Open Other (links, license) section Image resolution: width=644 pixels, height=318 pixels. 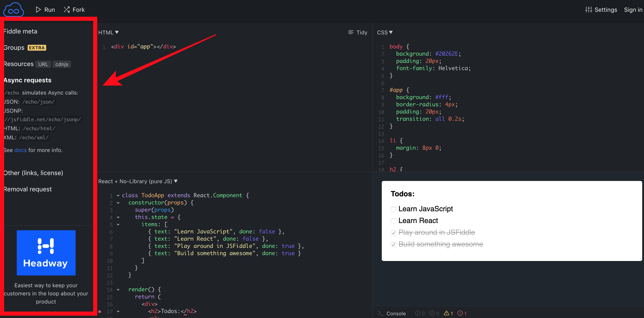click(34, 173)
